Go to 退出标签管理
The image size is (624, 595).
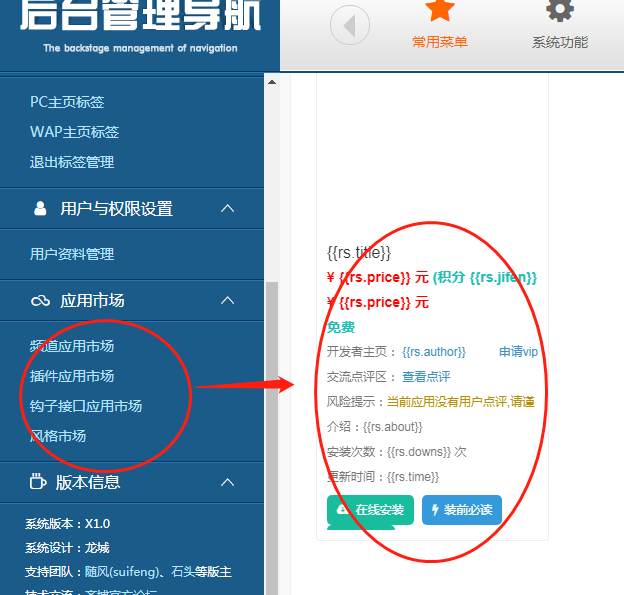pos(72,162)
